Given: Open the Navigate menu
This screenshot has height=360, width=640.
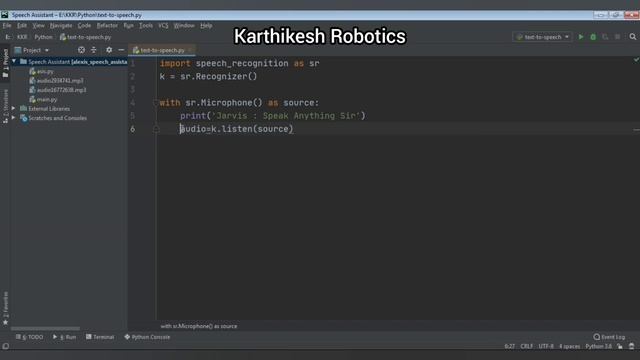Looking at the screenshot, I should click(61, 25).
